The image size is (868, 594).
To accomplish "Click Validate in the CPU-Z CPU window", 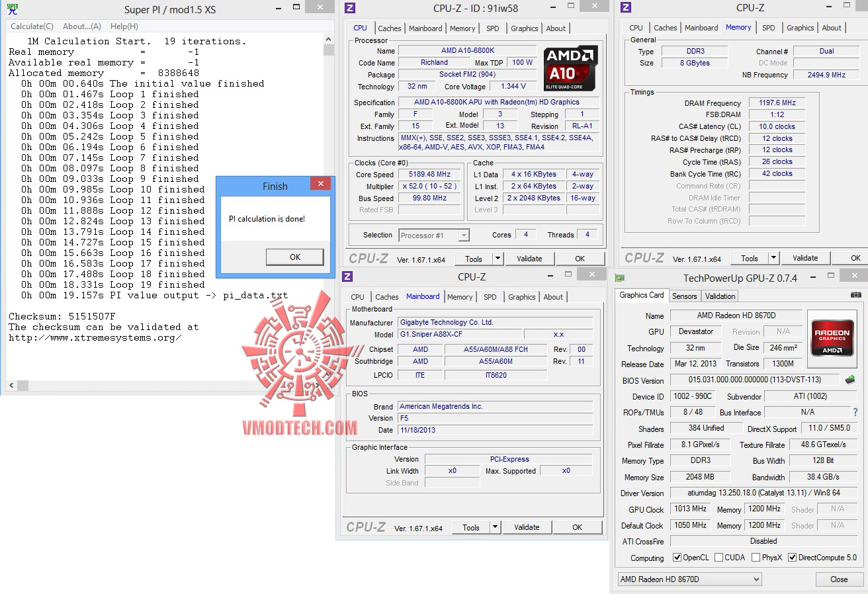I will click(529, 259).
